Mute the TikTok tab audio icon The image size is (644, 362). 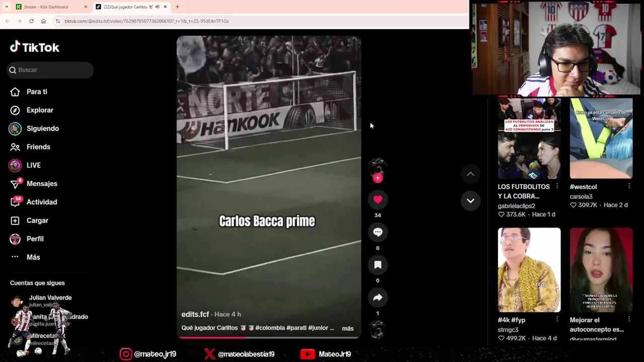[x=157, y=7]
